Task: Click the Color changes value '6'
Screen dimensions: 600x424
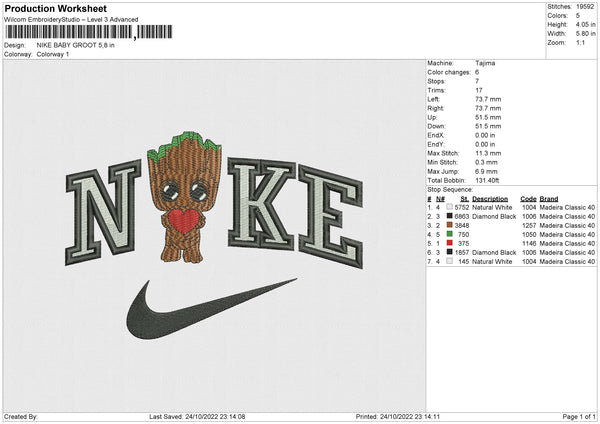Action: (x=477, y=72)
